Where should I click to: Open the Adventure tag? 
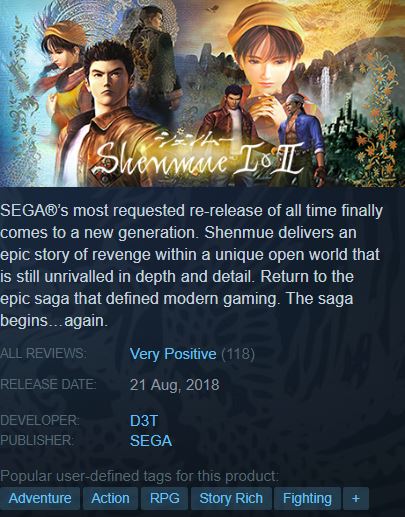(x=40, y=498)
